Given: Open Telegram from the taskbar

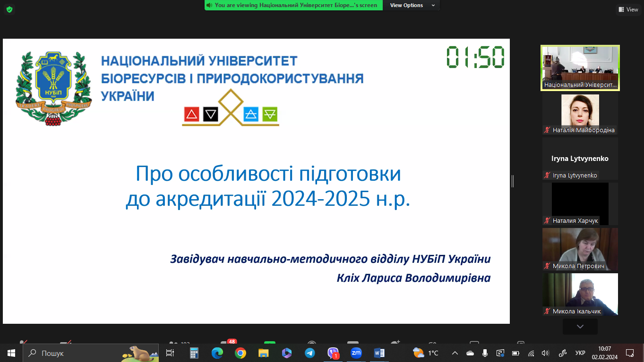Looking at the screenshot, I should coord(310,353).
